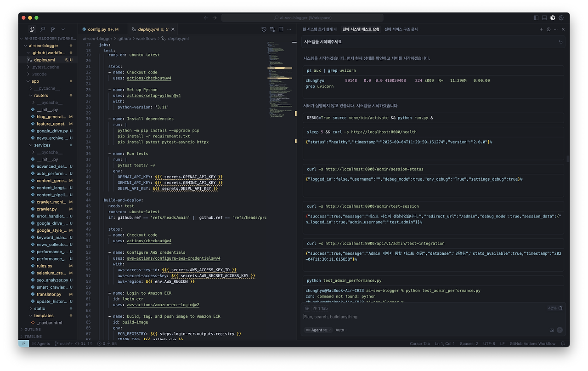The image size is (588, 371).
Task: Open remote window button in status bar
Action: [23, 343]
